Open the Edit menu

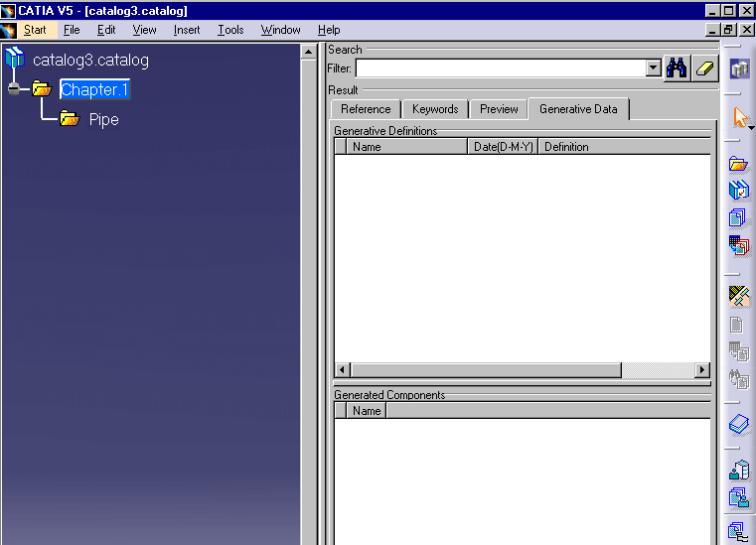106,30
